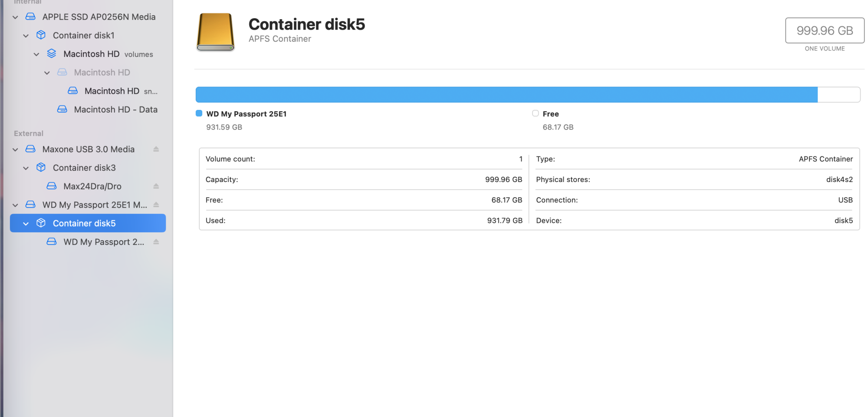The image size is (868, 417).
Task: Collapse the WD My Passport 25E1 Media chevron
Action: tap(15, 205)
